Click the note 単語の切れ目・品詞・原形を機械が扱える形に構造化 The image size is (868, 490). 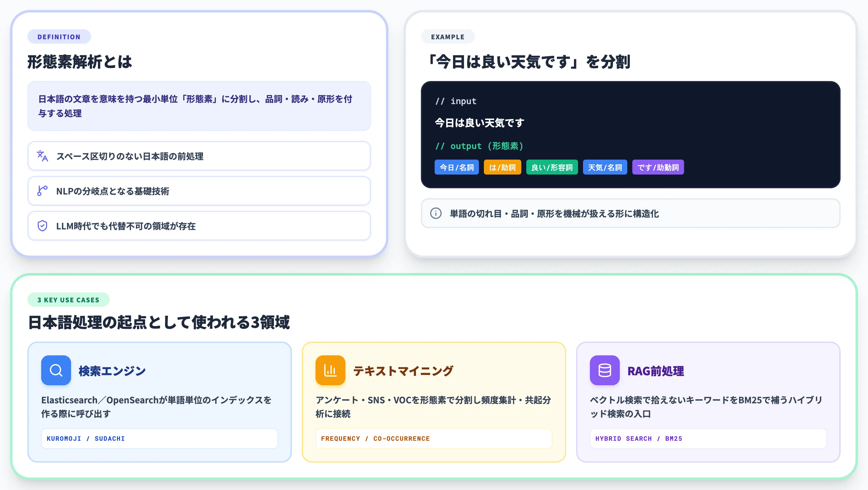coord(630,213)
